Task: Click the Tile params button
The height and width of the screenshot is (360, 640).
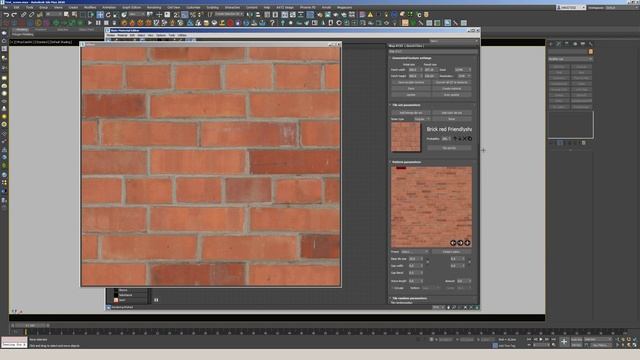Action: click(x=449, y=148)
